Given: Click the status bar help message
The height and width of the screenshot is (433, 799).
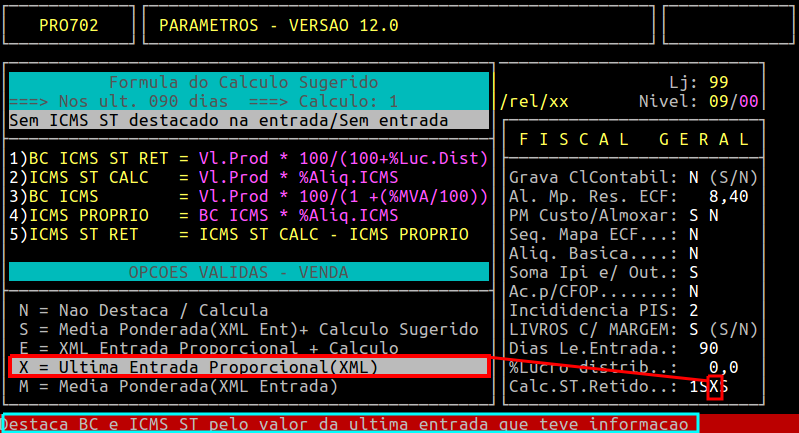Looking at the screenshot, I should click(x=350, y=424).
